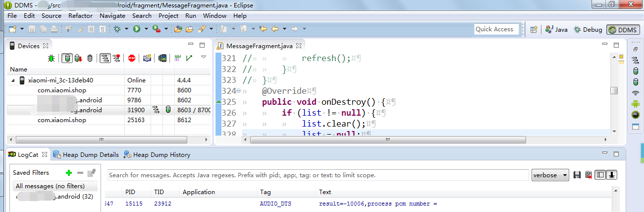The image size is (644, 212).
Task: Switch to the Heap Dump Details tab
Action: [86, 154]
